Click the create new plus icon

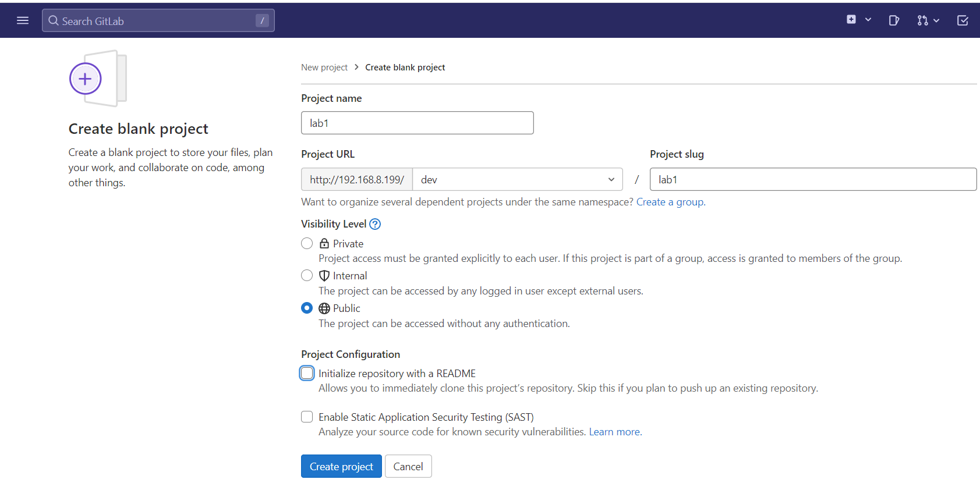point(851,20)
